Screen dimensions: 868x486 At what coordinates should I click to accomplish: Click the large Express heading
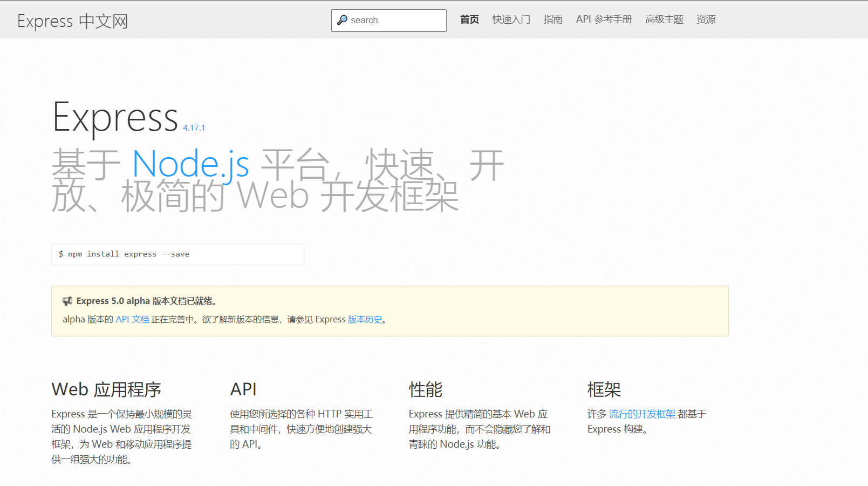click(115, 117)
